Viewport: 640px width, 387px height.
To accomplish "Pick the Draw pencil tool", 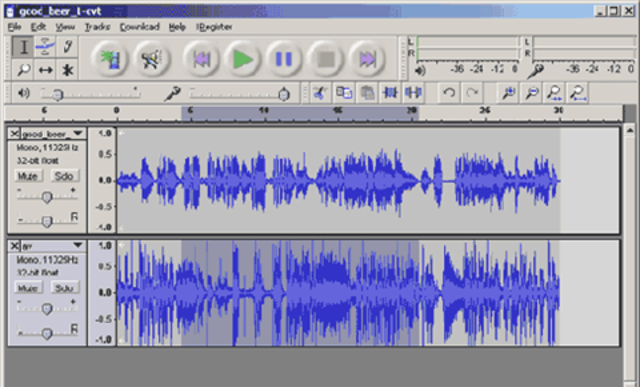I will coord(67,47).
